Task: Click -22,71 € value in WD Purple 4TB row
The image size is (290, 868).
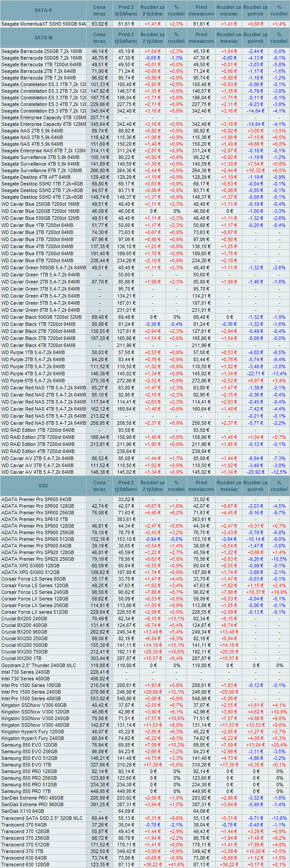Action: 255,374
